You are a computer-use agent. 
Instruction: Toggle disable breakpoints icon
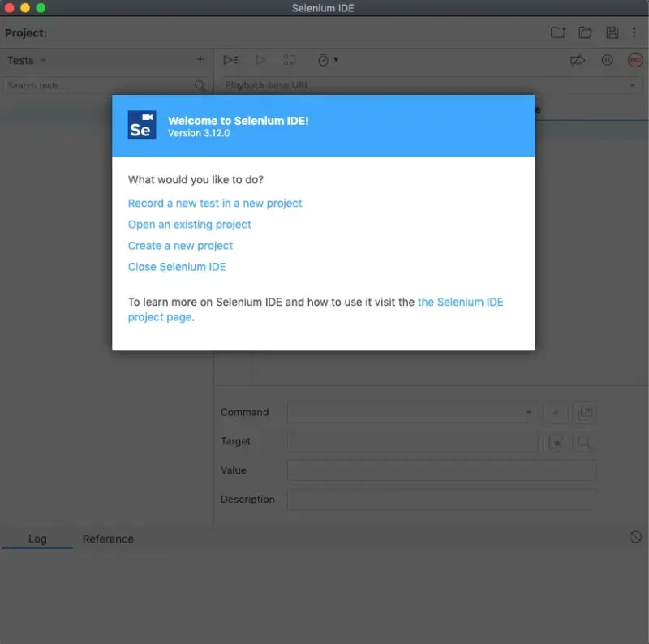click(577, 60)
